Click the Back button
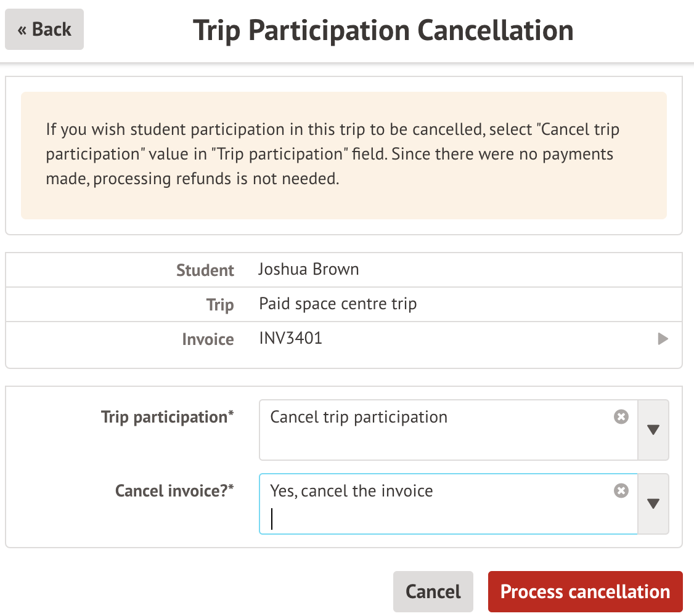The height and width of the screenshot is (616, 694). [44, 30]
